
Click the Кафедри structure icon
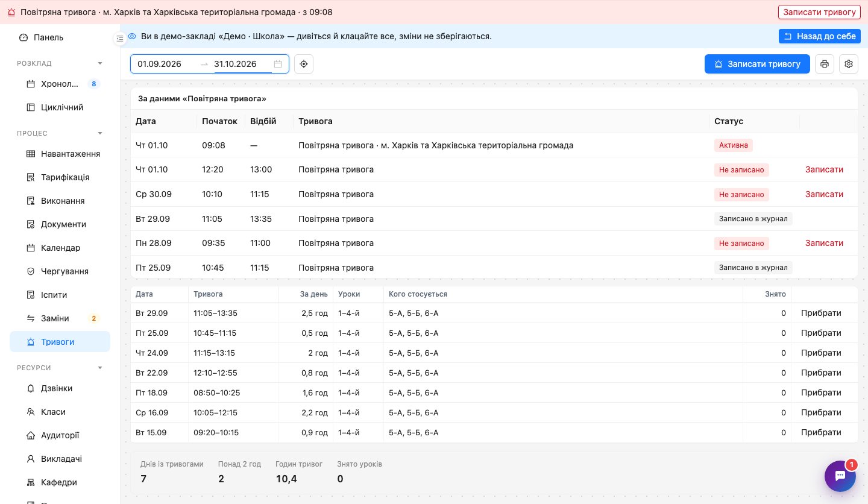coord(31,482)
